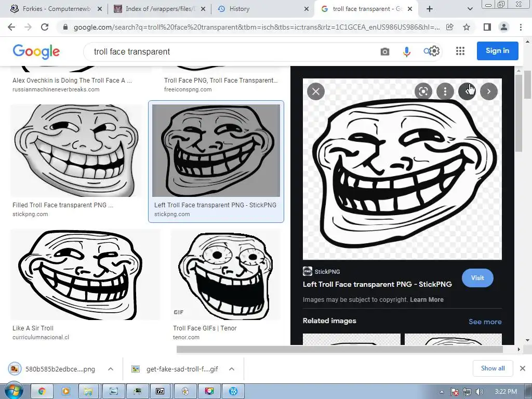The height and width of the screenshot is (399, 532).
Task: Open Left Troll Face transparent PNG title link
Action: click(377, 284)
